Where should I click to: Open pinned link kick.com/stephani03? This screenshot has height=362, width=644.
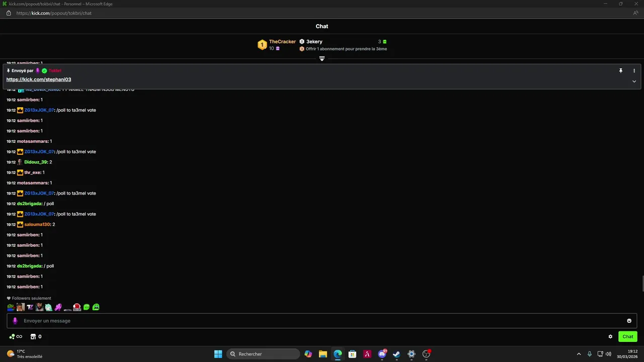point(39,79)
